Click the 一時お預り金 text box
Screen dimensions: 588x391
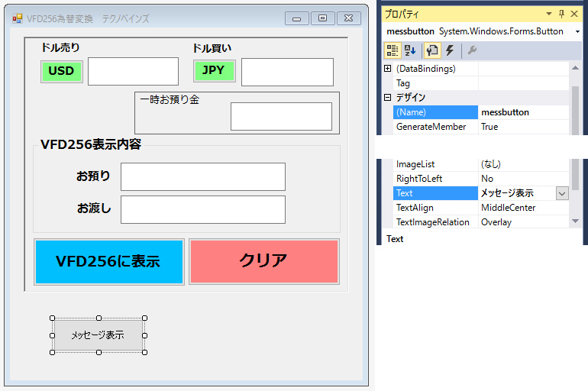(x=281, y=117)
